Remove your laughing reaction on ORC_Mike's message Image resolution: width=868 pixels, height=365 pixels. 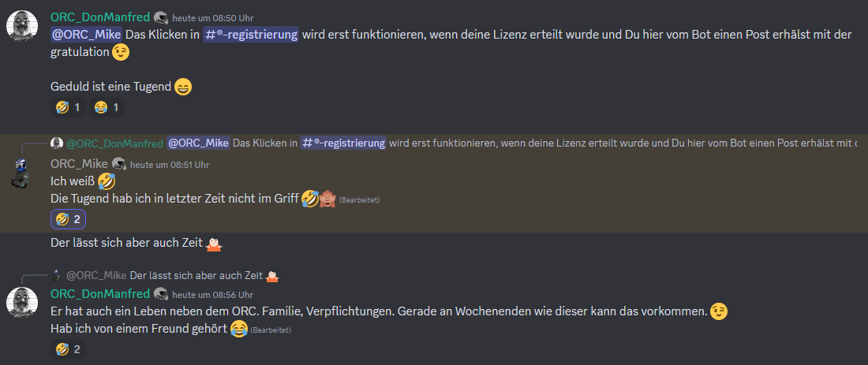(x=69, y=220)
